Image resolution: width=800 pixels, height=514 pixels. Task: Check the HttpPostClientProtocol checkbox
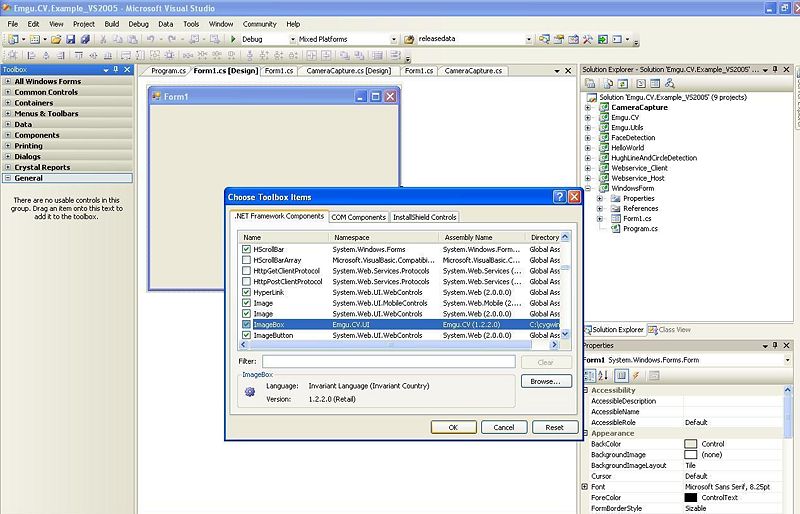[x=246, y=281]
